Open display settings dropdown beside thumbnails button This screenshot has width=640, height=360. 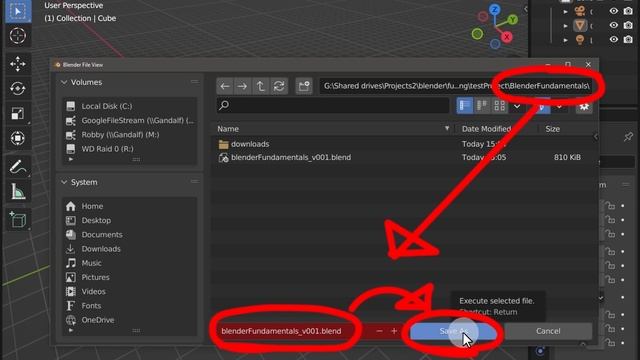(x=517, y=106)
